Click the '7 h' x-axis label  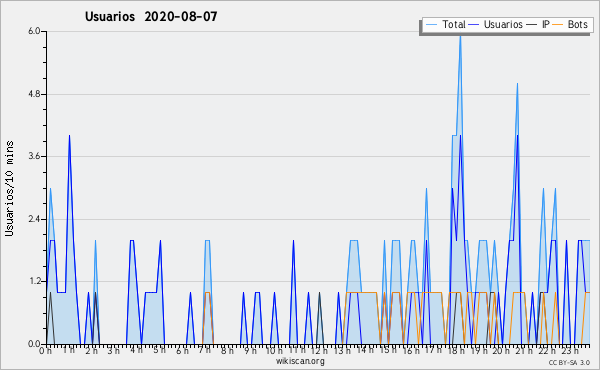205,350
